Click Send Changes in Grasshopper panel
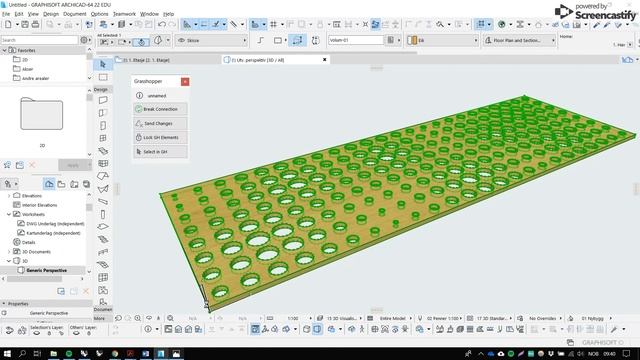 pos(160,123)
